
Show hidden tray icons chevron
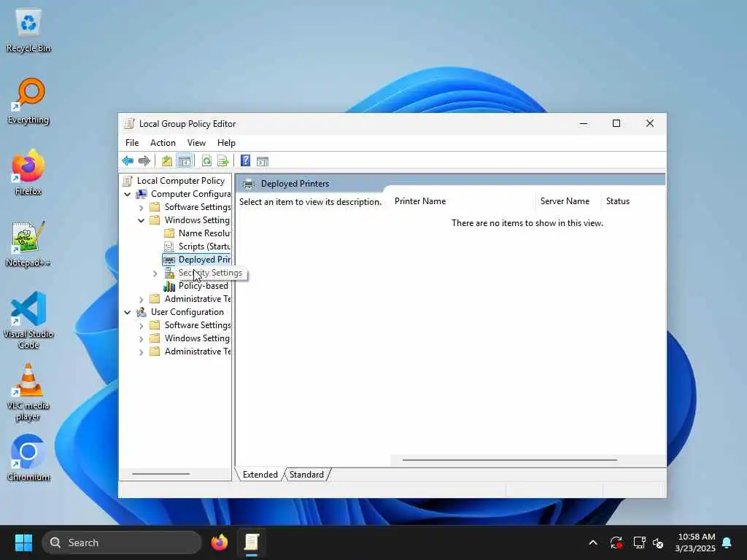(593, 542)
